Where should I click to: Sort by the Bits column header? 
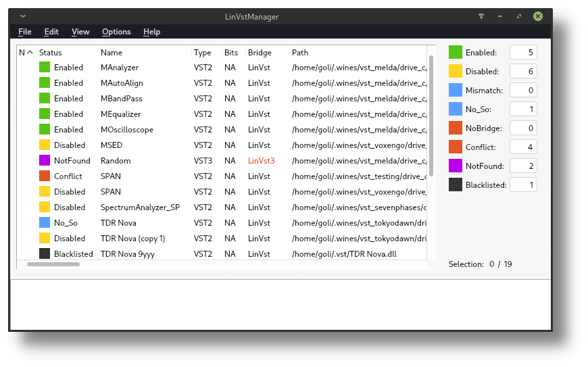coord(234,53)
